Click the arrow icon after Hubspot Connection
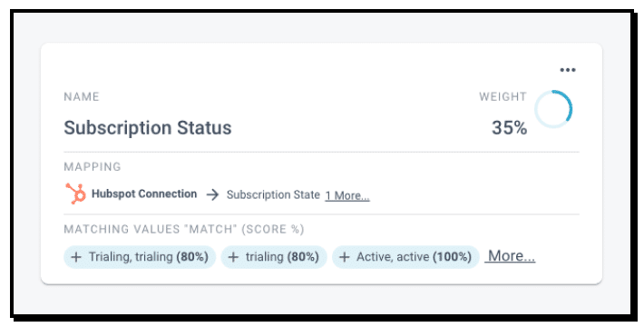The width and height of the screenshot is (644, 327). pyautogui.click(x=212, y=194)
